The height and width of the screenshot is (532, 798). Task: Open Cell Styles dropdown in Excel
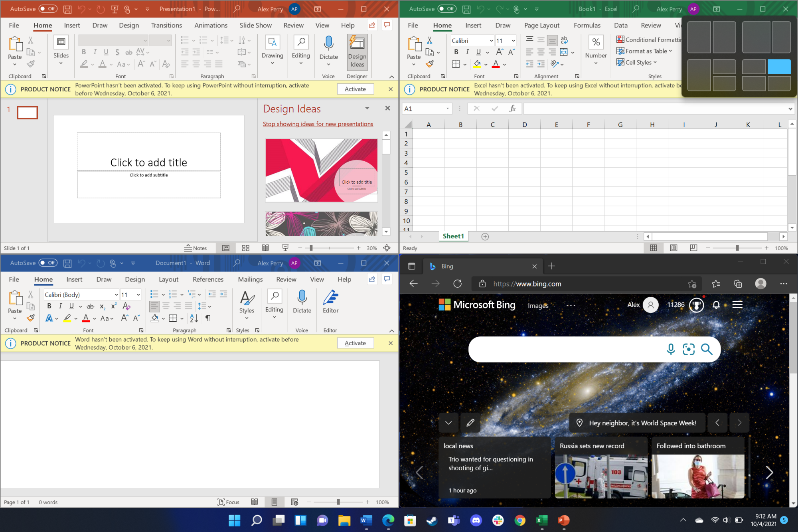click(x=636, y=62)
